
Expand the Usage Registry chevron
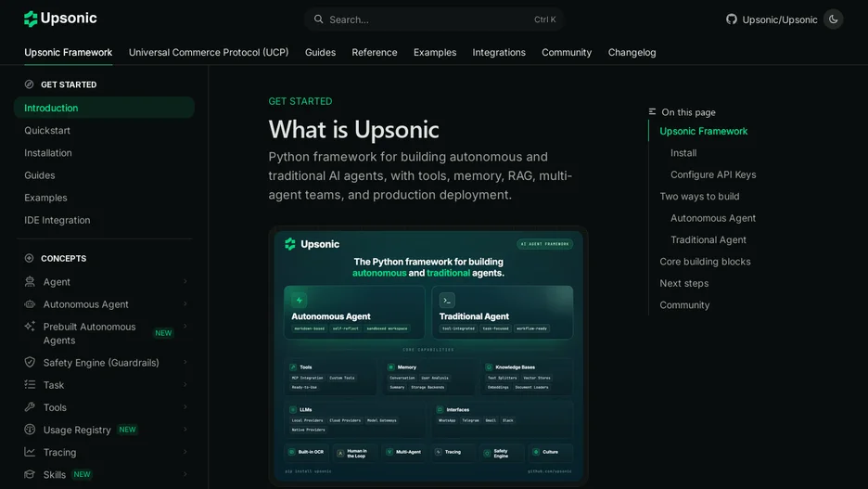click(185, 430)
